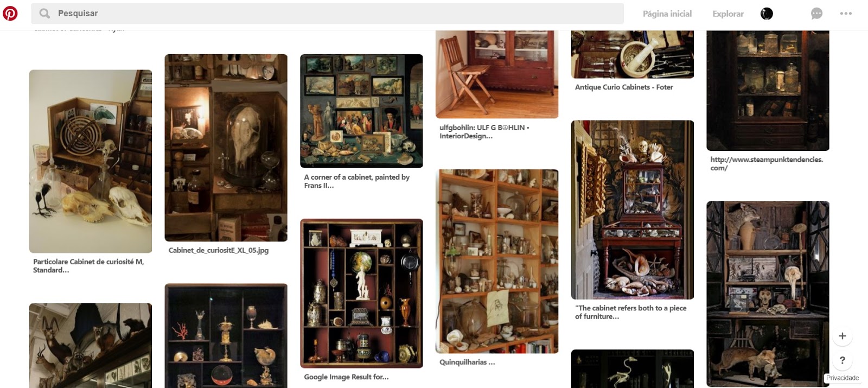Open the Frans II cabinet painting pin
Viewport: 868px width, 388px height.
361,111
